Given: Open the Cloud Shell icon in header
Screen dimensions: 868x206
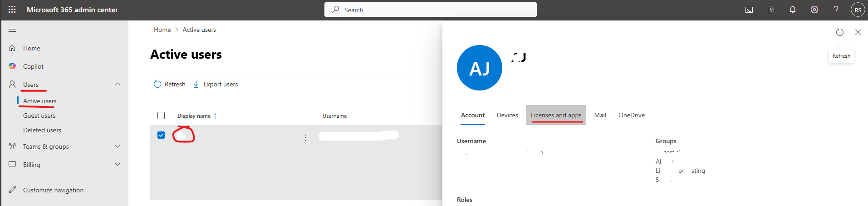Looking at the screenshot, I should [x=749, y=10].
